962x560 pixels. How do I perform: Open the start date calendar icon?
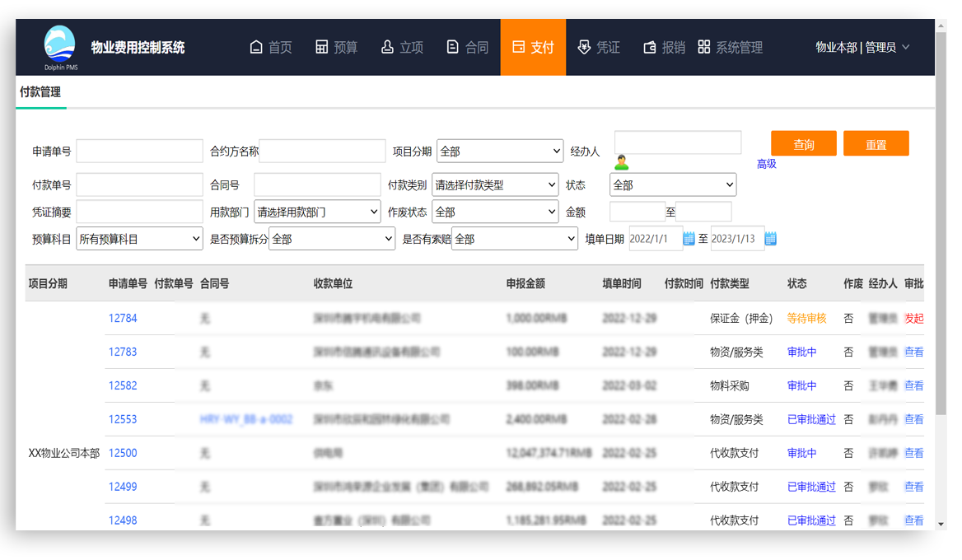tap(689, 239)
